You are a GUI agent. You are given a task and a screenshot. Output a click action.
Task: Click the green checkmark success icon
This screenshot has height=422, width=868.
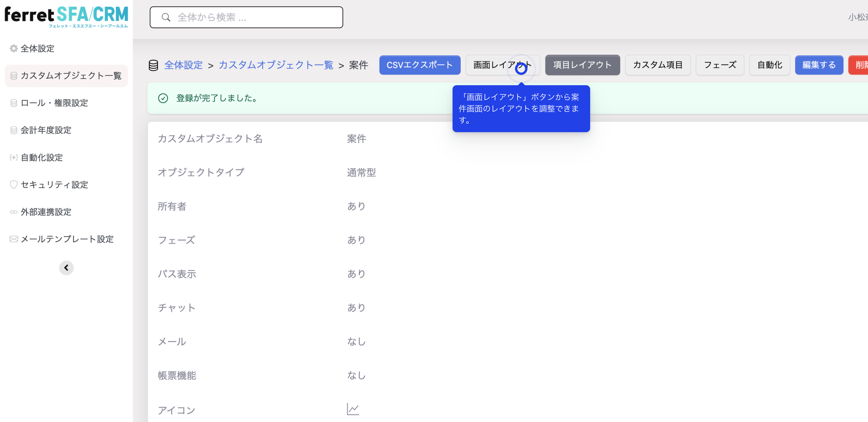(163, 98)
